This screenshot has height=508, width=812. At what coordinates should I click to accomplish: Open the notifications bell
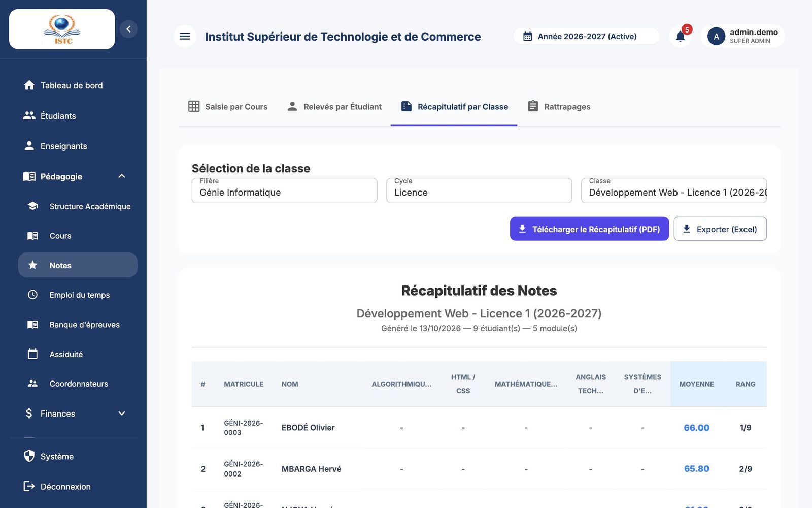[681, 36]
